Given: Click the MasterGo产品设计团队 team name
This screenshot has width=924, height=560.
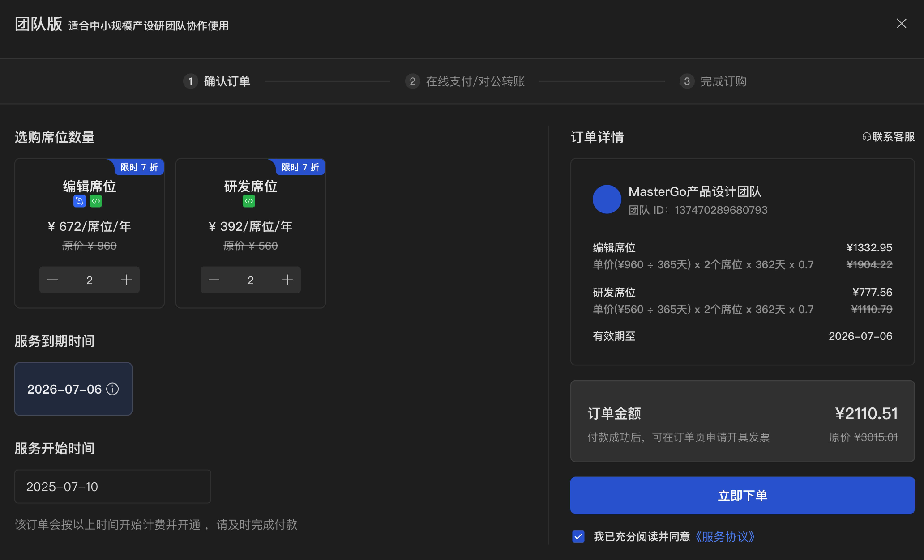Looking at the screenshot, I should pyautogui.click(x=695, y=191).
